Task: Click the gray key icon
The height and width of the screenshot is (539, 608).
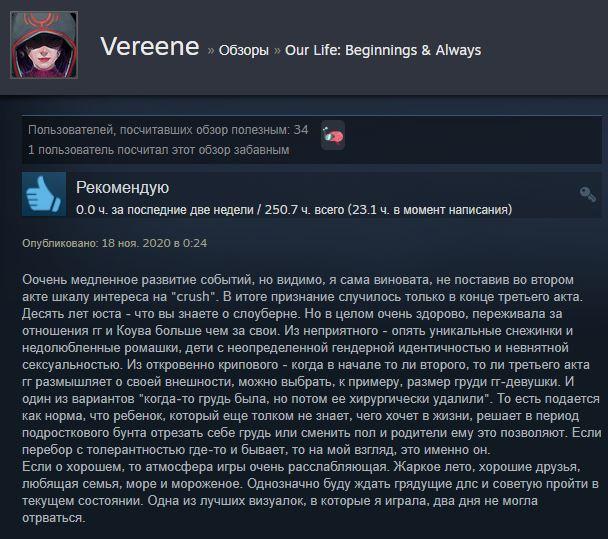Action: (588, 194)
